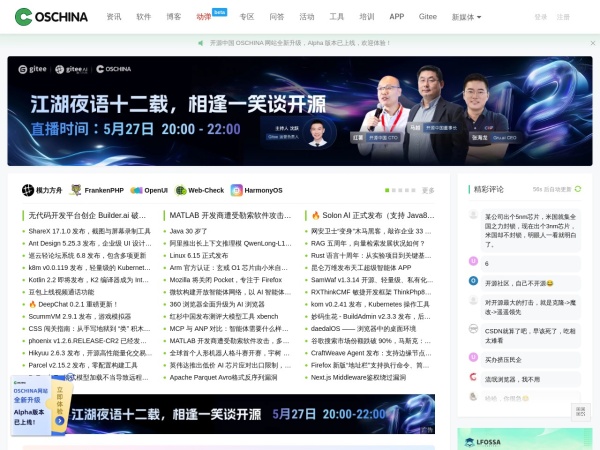Open headline 无代码开发平台创企 Builder.ai

87,215
